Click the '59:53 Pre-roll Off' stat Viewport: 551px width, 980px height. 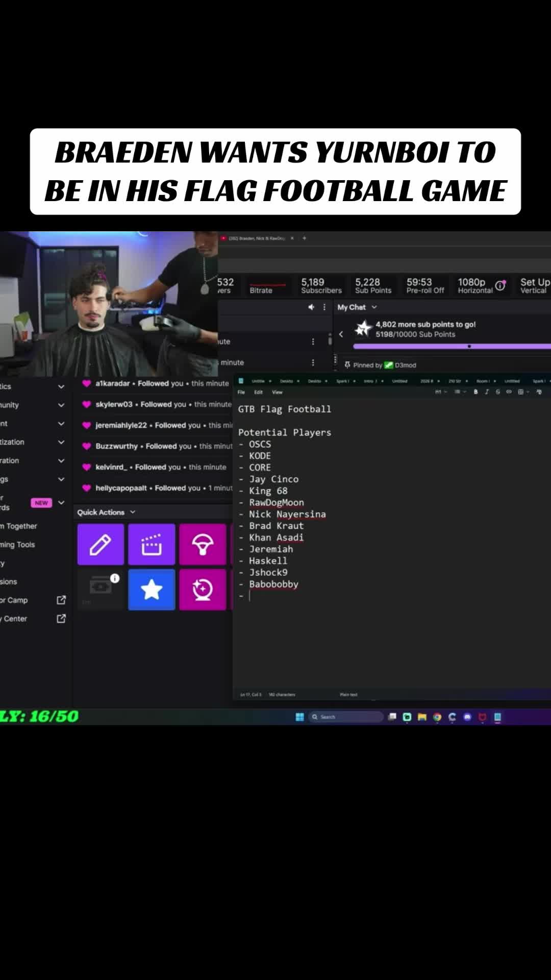tap(425, 286)
